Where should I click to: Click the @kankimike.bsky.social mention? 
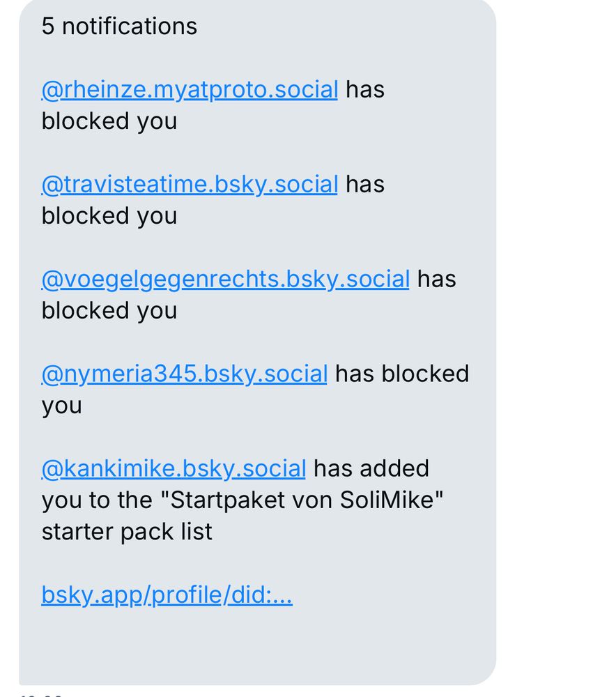tap(174, 468)
